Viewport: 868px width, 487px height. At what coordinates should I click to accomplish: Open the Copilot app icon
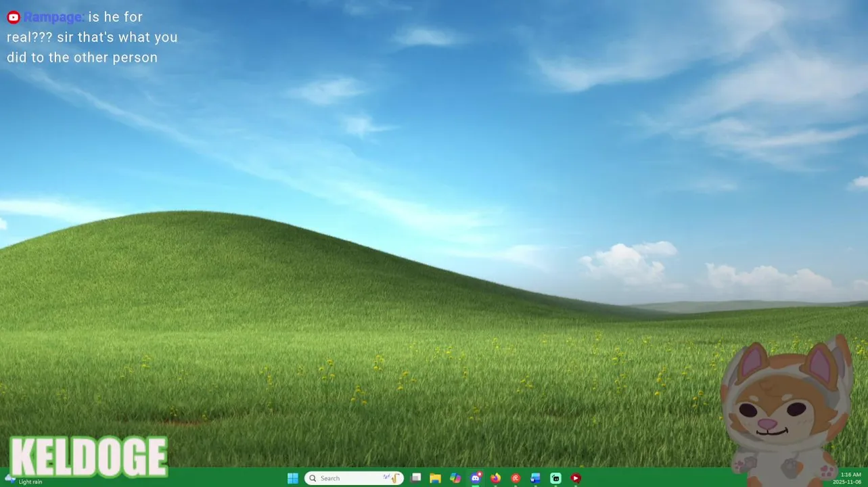click(x=456, y=478)
